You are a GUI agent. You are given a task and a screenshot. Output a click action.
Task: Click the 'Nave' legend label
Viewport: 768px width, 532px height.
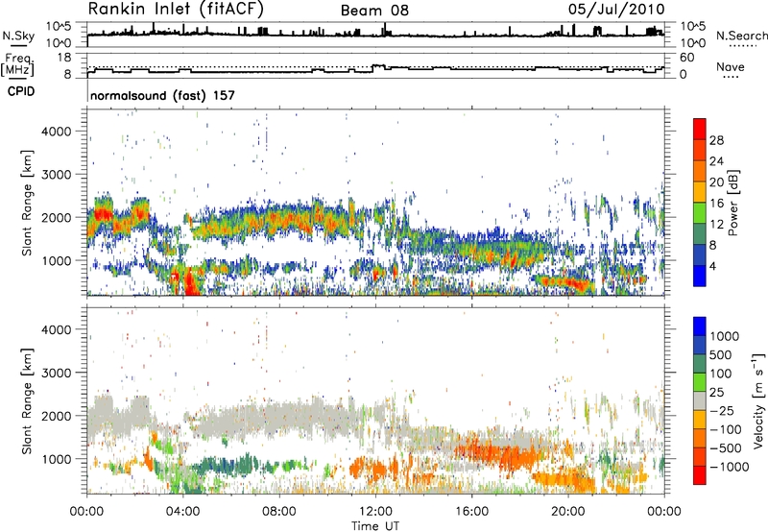click(731, 66)
